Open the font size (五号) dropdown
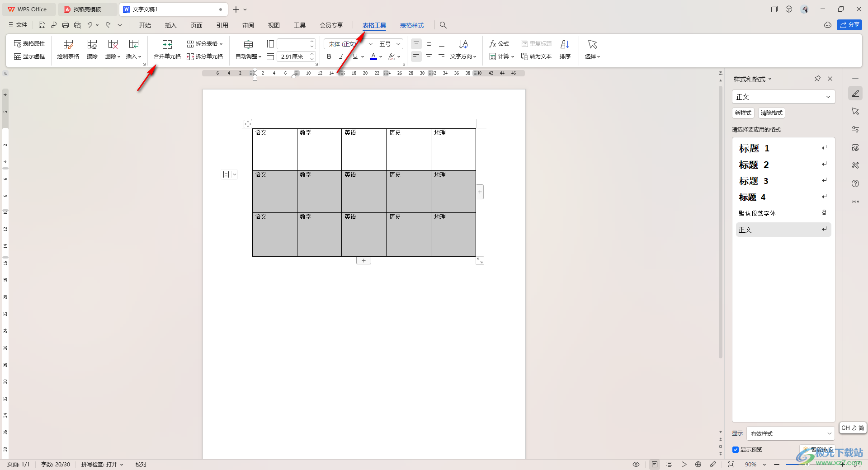Screen dimensions: 868x470 [398, 44]
